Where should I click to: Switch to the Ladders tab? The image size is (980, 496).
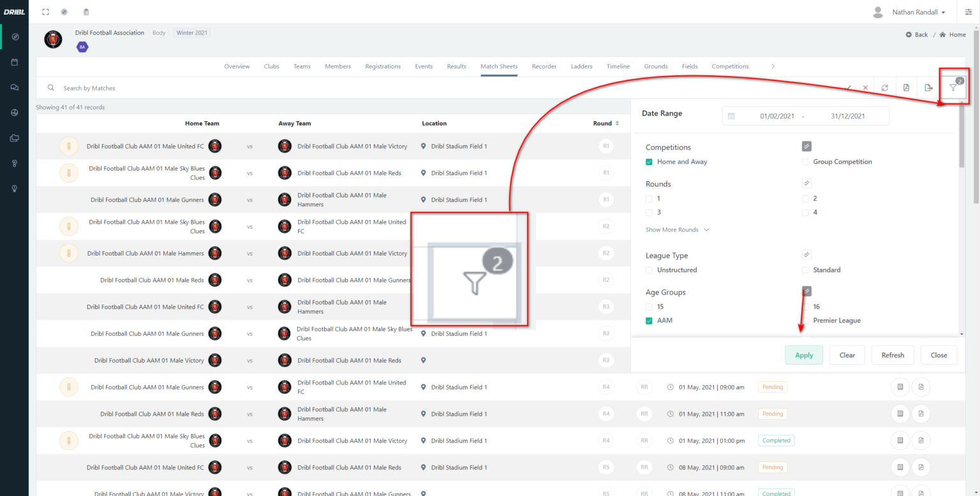[581, 66]
